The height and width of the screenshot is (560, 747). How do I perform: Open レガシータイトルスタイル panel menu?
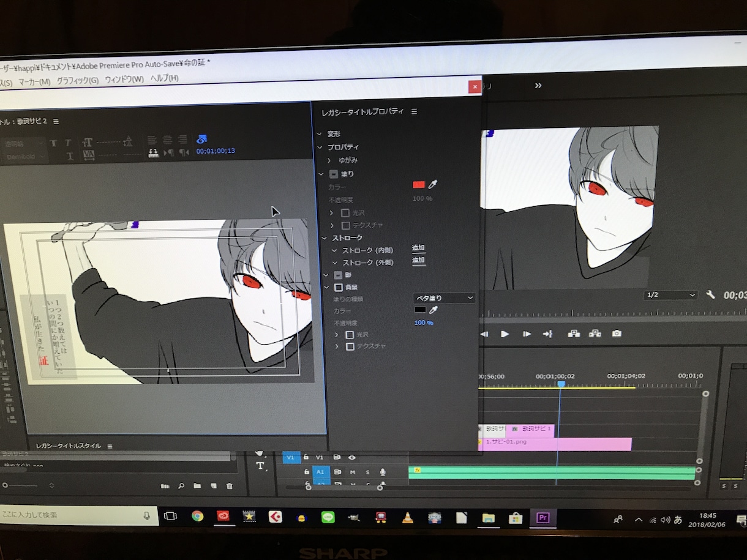click(x=110, y=446)
